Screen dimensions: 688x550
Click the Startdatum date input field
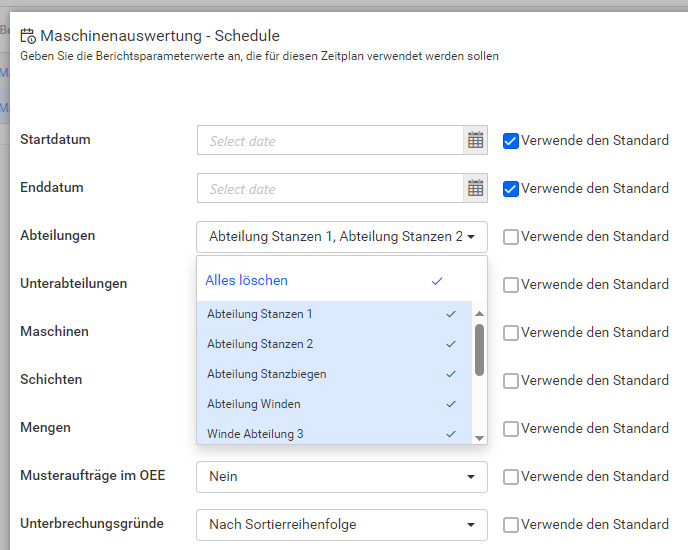point(330,141)
